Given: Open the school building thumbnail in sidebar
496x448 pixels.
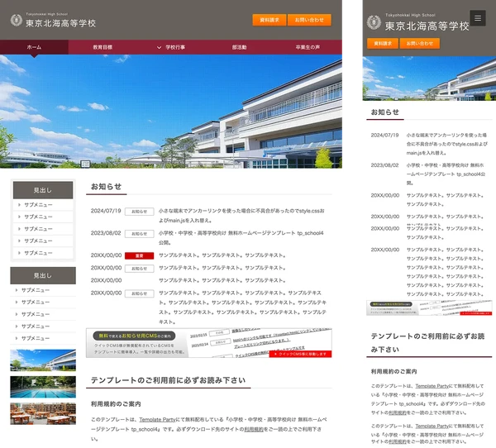Looking at the screenshot, I should (43, 360).
